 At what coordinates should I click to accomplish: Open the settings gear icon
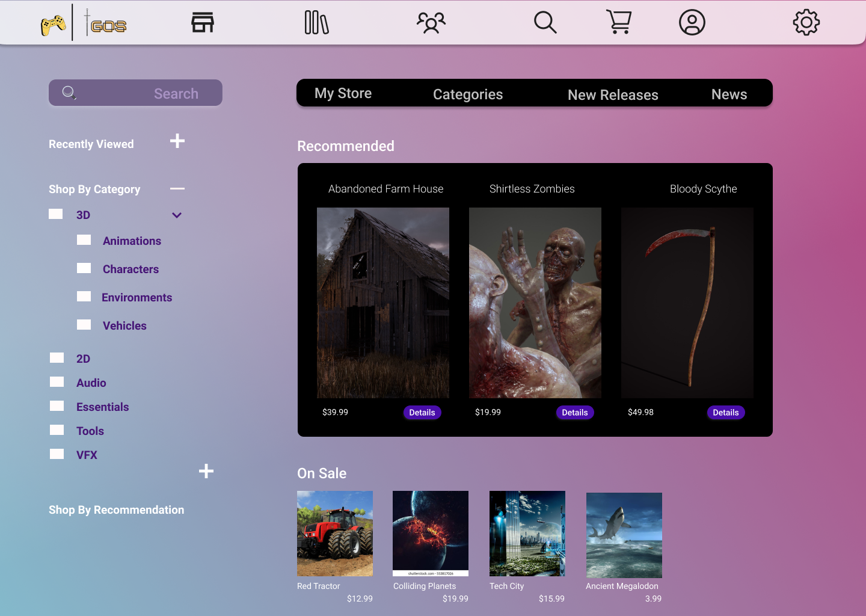point(806,22)
